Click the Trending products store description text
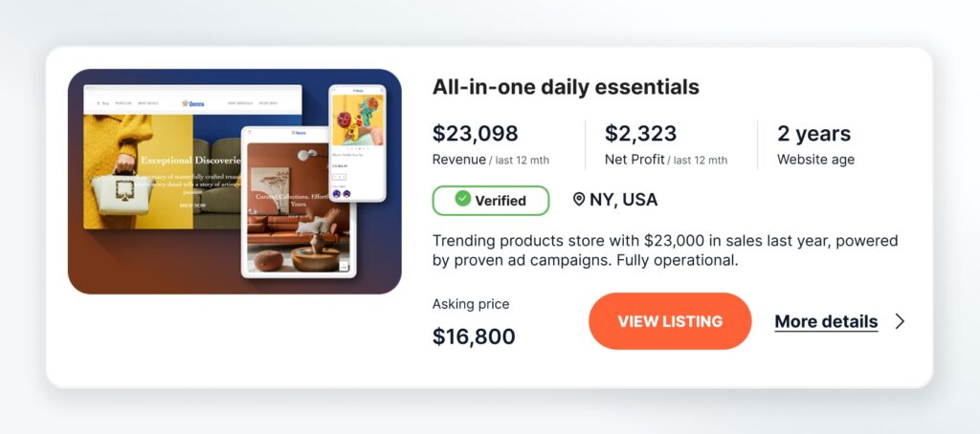The image size is (980, 434). coord(664,250)
